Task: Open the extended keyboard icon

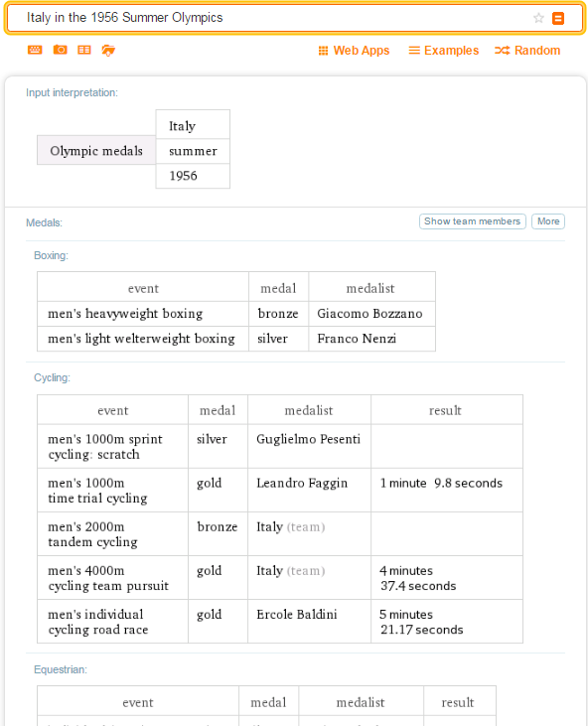Action: pyautogui.click(x=35, y=50)
